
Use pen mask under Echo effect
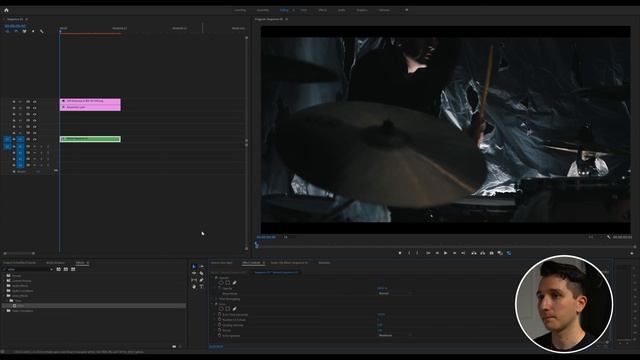[x=235, y=309]
